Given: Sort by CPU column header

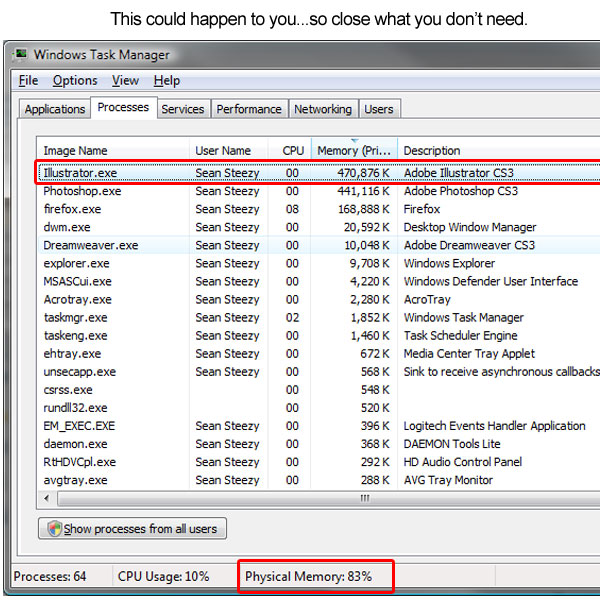Looking at the screenshot, I should pyautogui.click(x=290, y=150).
